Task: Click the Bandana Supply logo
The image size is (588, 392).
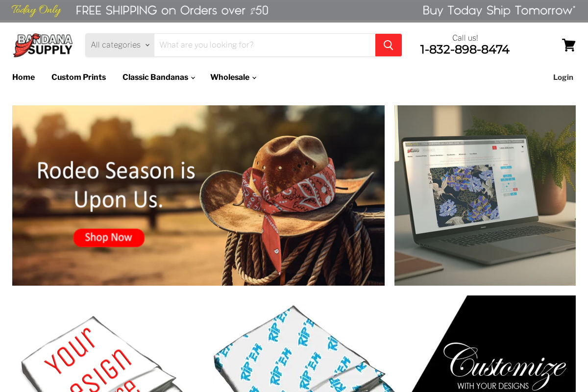Action: [x=43, y=45]
